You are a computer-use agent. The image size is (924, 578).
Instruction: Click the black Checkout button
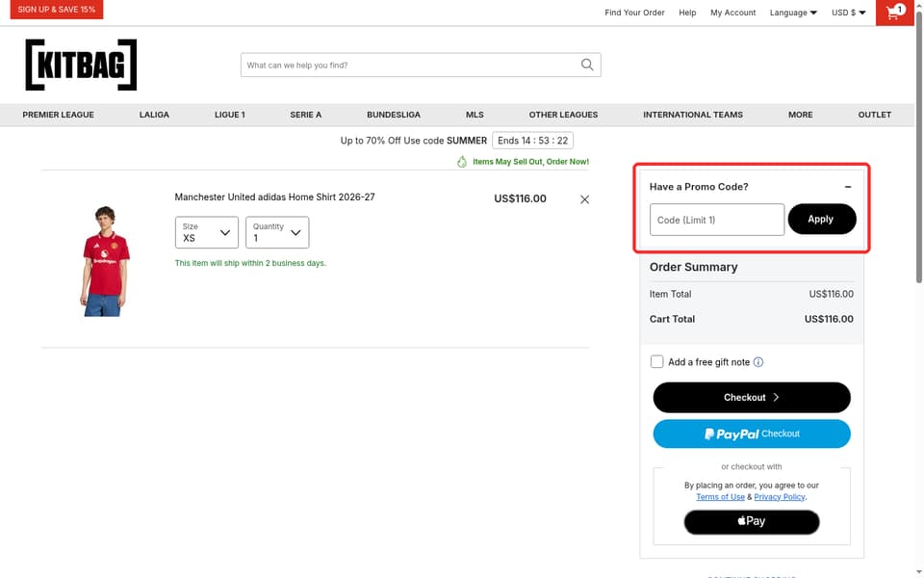click(x=752, y=398)
